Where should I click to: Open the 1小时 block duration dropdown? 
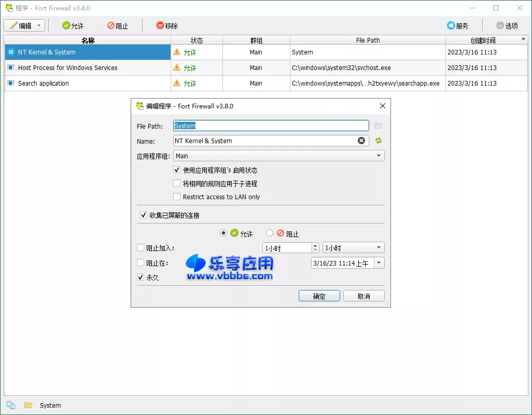tap(380, 247)
